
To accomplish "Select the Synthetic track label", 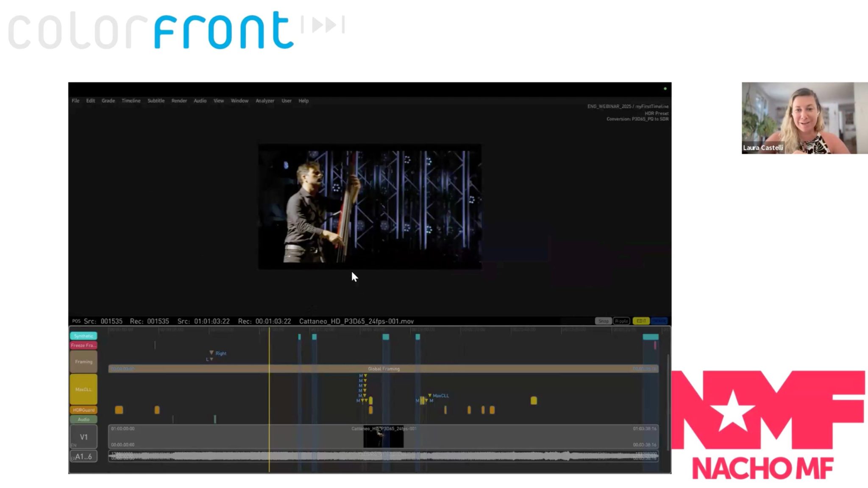I will (83, 335).
